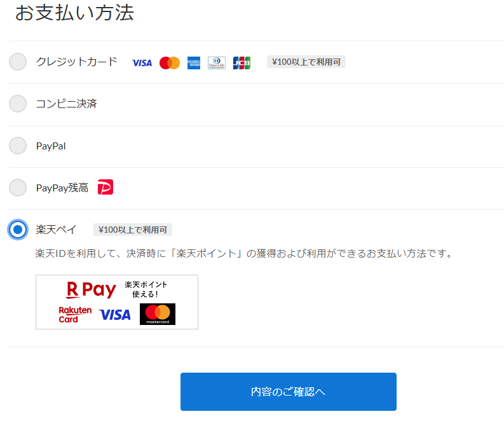Viewport: 504px width, 421px height.
Task: Click the selected 楽天ペイ radio button
Action: tap(18, 230)
